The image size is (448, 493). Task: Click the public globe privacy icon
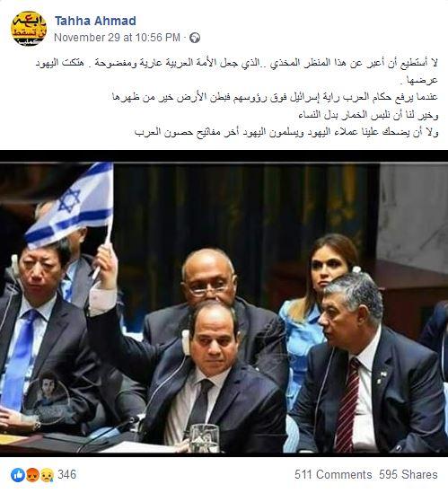[195, 38]
